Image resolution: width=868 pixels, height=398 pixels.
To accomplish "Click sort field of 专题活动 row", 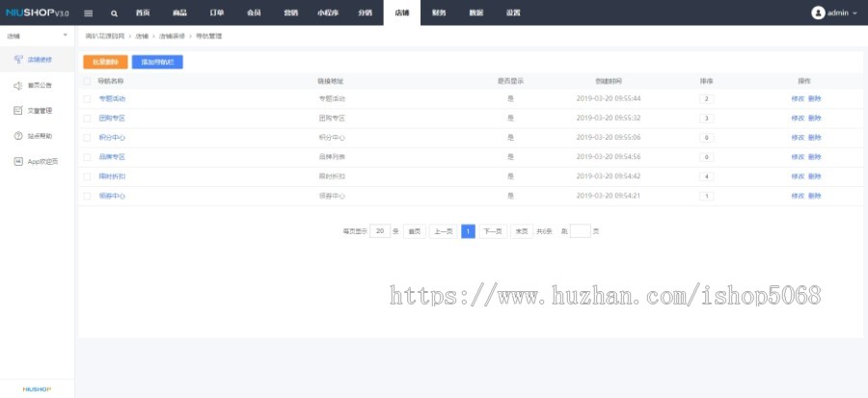I will (706, 99).
